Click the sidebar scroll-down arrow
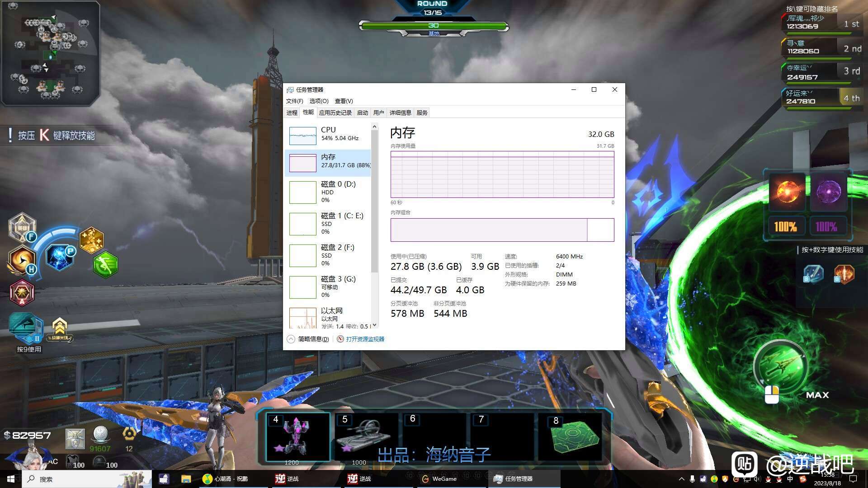The height and width of the screenshot is (488, 868). [x=374, y=325]
